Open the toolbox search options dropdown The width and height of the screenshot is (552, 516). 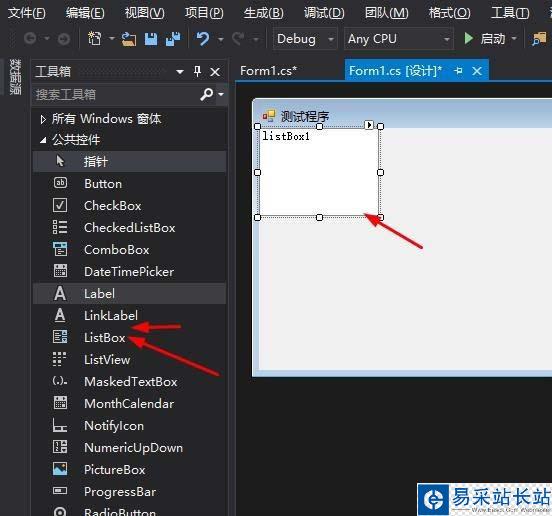(221, 94)
